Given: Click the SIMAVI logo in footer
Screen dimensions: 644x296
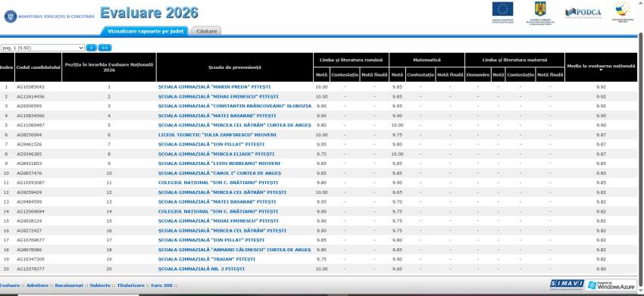Looking at the screenshot, I should [x=567, y=284].
